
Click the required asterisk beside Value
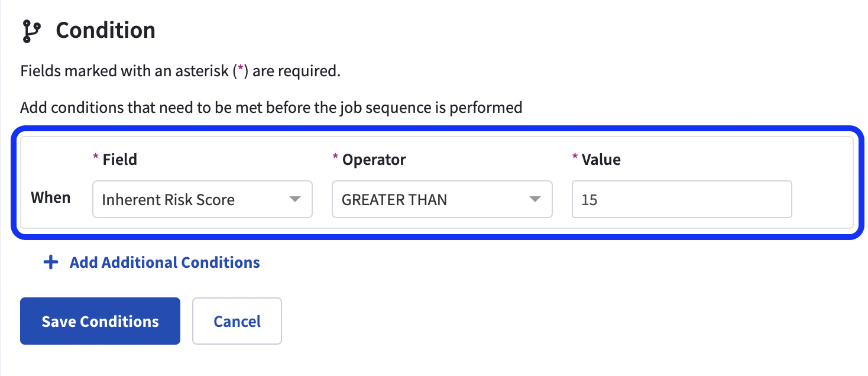(x=575, y=158)
